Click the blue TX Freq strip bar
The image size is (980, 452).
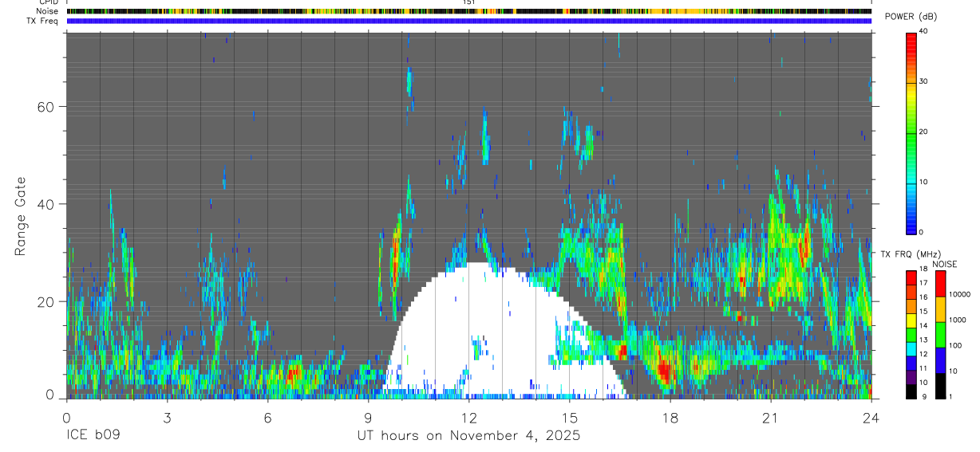tap(468, 21)
